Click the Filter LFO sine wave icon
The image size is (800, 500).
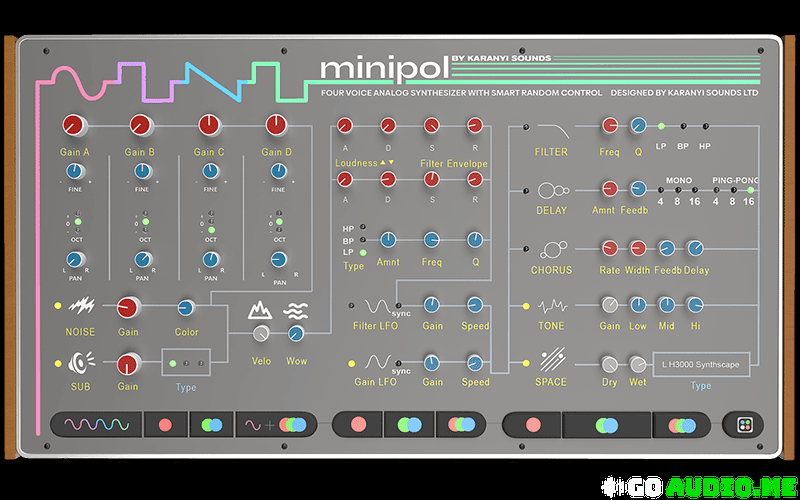(377, 306)
